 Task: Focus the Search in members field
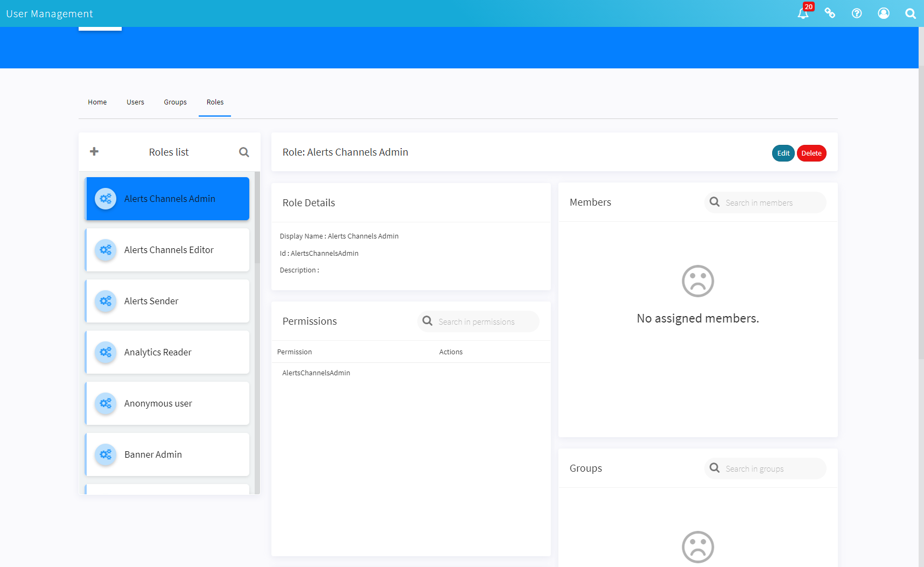tap(765, 202)
